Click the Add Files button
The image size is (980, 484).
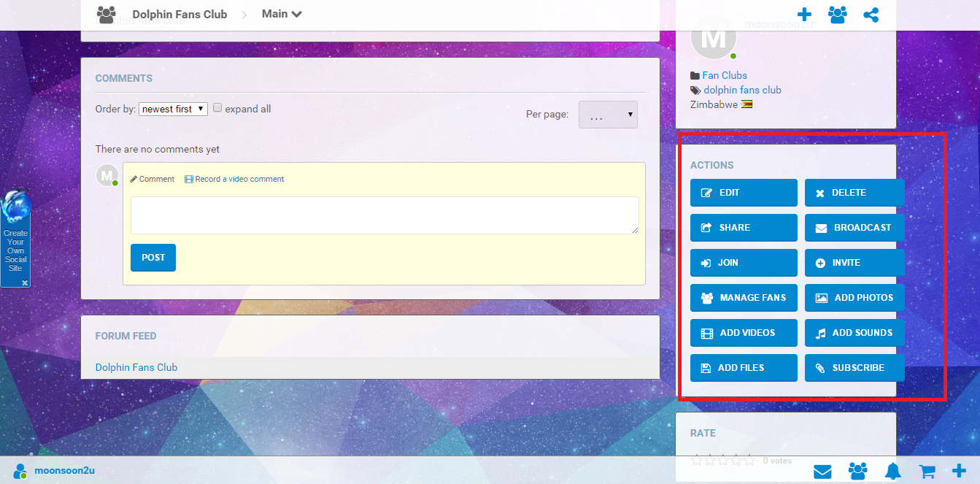pos(744,368)
